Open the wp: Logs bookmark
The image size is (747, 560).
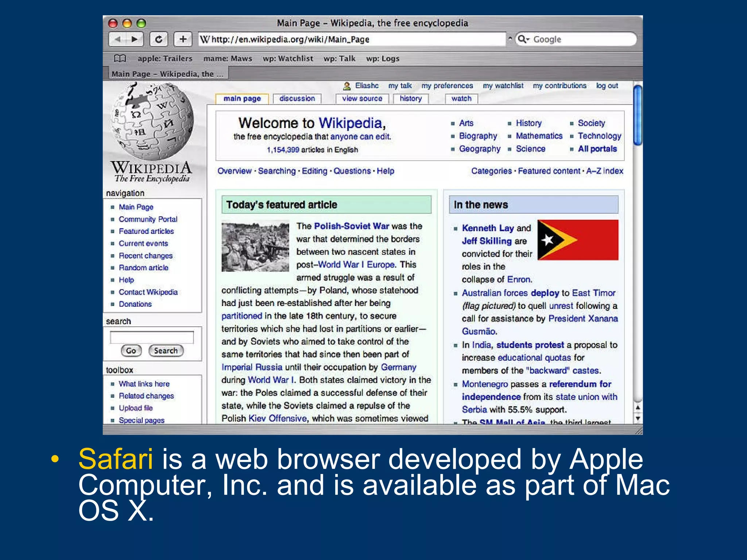(x=383, y=58)
